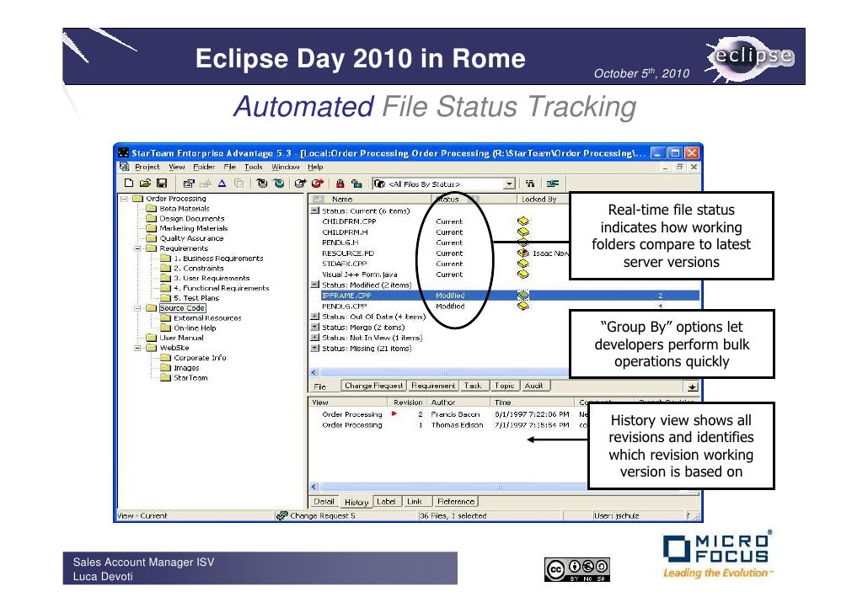This screenshot has width=868, height=613.
Task: Click the lock icon in the RESOURCE.FD row
Action: [523, 253]
